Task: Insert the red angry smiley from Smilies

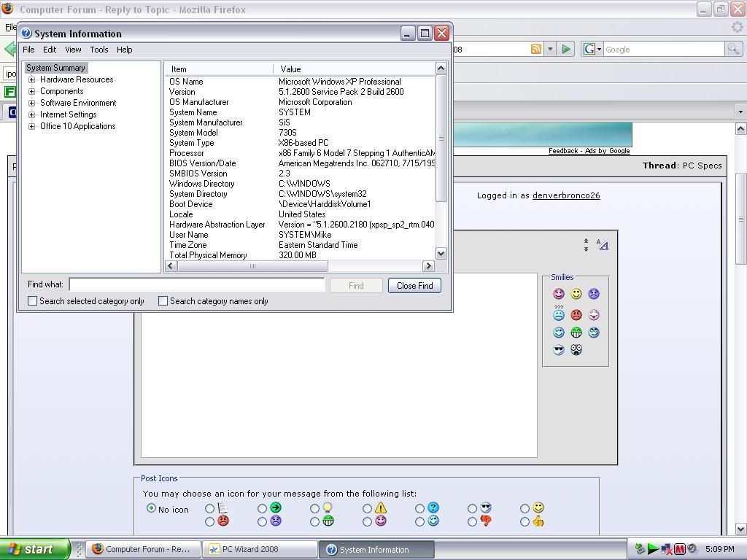Action: pos(576,315)
